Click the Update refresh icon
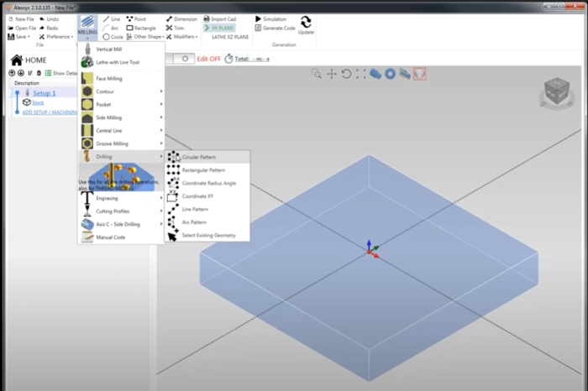This screenshot has width=588, height=391. pos(307,23)
